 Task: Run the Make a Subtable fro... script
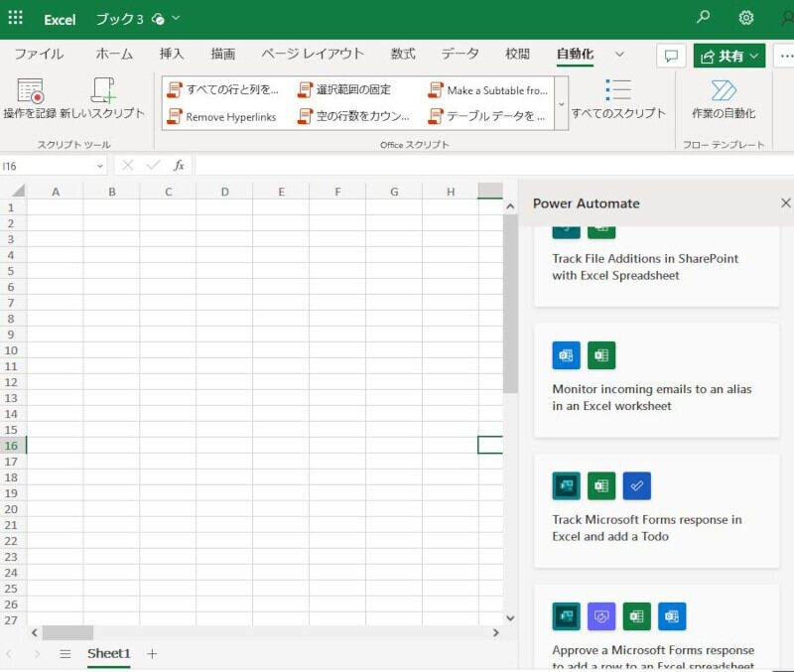pyautogui.click(x=487, y=90)
